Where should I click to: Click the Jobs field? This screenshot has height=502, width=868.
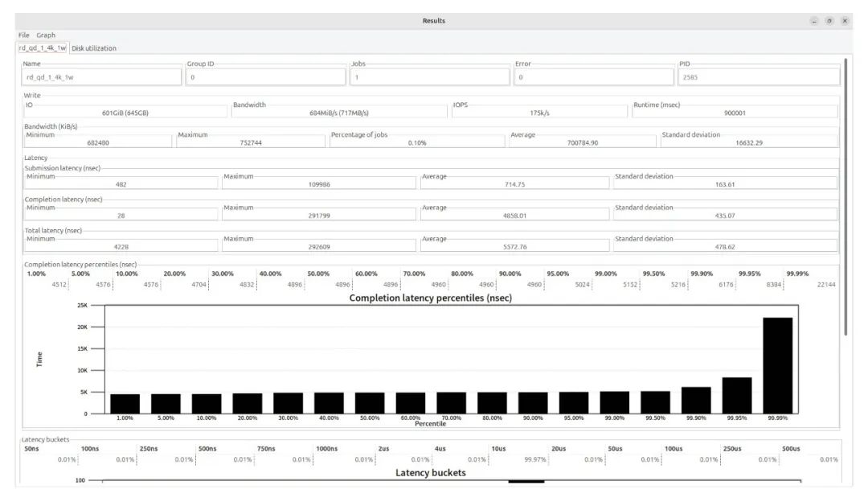(429, 77)
